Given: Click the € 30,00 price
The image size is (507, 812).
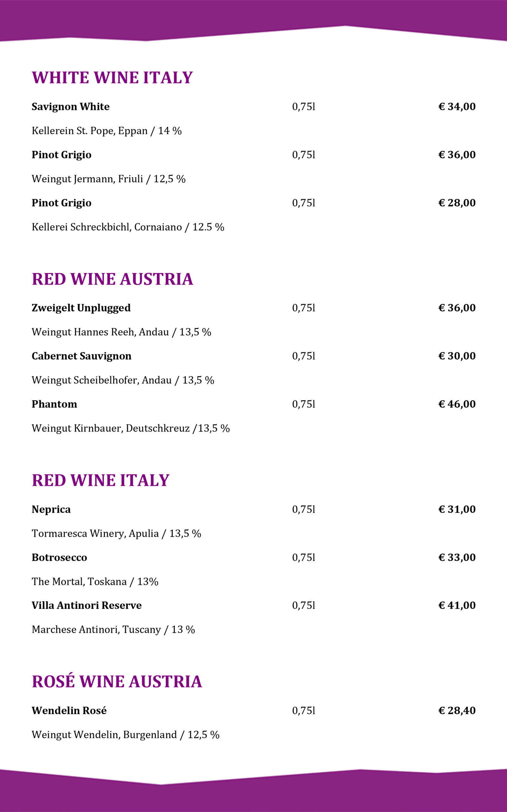Looking at the screenshot, I should click(x=457, y=356).
